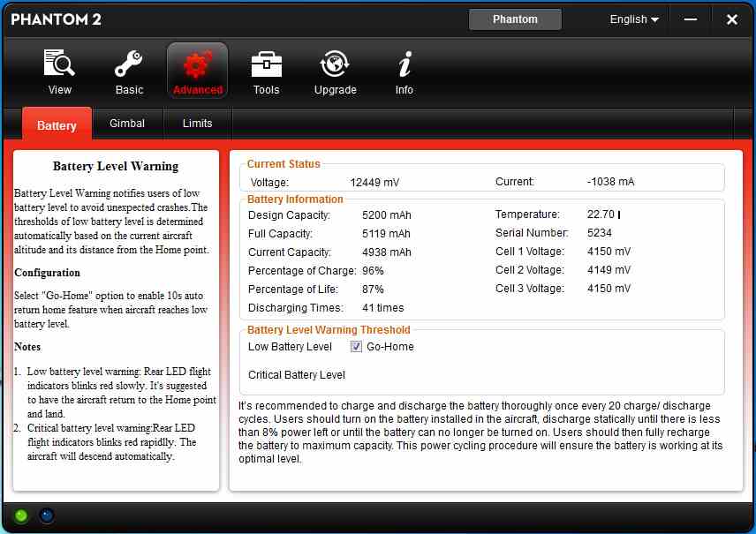Screen dimensions: 756x534
Task: Click the blue status indicator light
Action: click(47, 515)
